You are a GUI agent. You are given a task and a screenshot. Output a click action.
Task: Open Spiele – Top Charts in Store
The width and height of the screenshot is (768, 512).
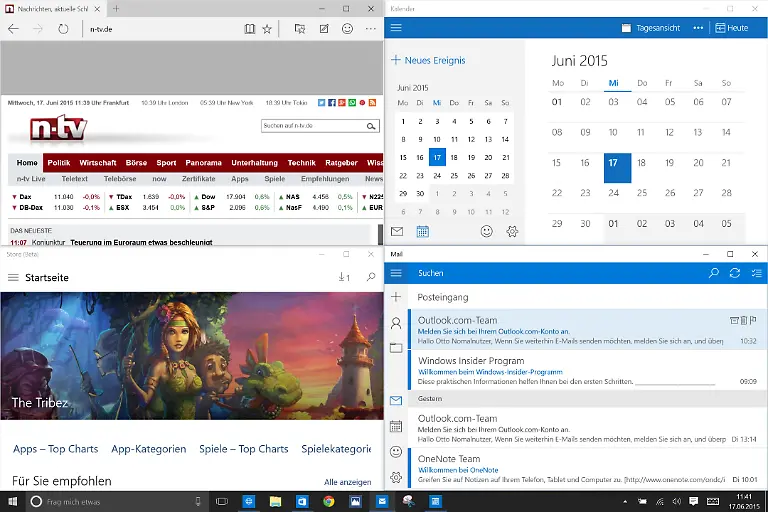coord(243,449)
